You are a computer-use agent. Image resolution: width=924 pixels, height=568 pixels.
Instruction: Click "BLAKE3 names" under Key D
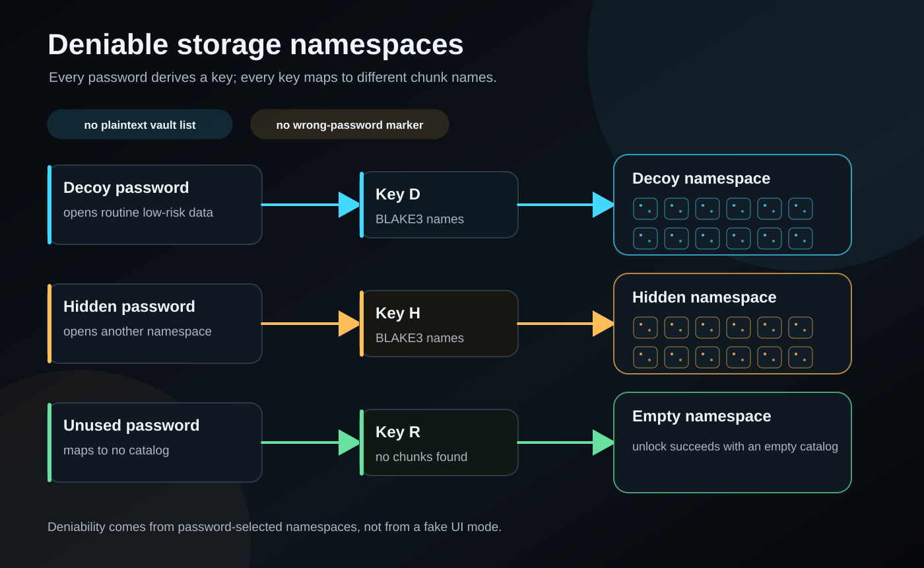[420, 219]
